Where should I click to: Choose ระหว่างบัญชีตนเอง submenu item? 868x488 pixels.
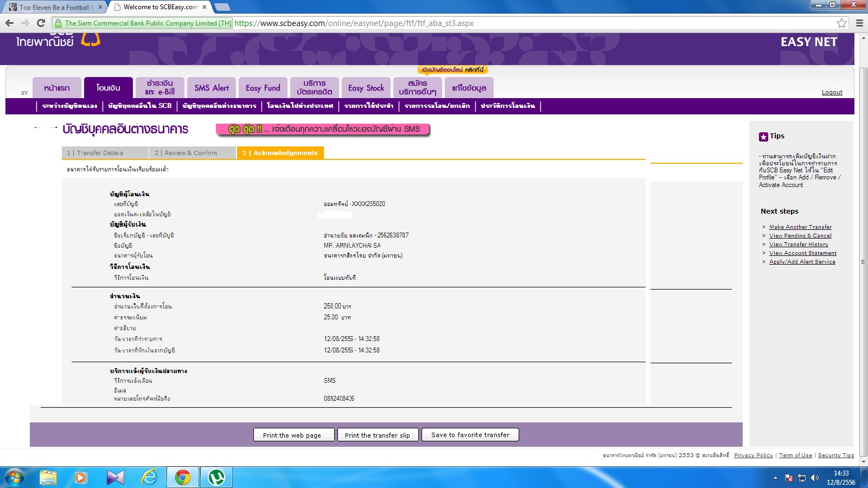click(x=70, y=106)
